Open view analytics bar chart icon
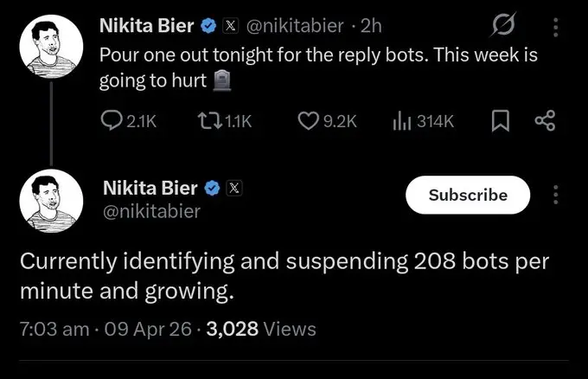This screenshot has width=588, height=379. point(402,122)
